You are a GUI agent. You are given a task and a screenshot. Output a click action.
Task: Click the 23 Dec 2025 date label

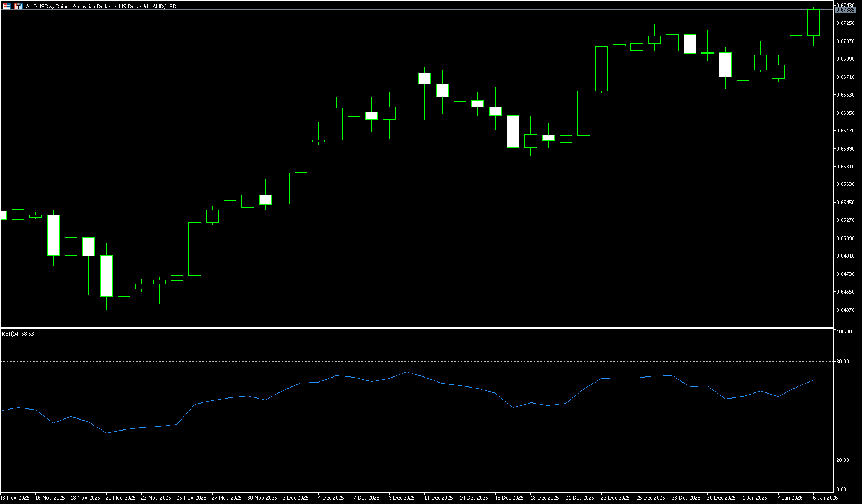pos(615,497)
